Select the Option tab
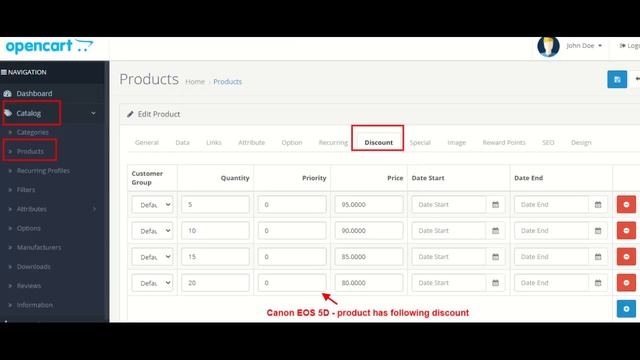Viewport: 640px width, 360px height. pyautogui.click(x=292, y=142)
